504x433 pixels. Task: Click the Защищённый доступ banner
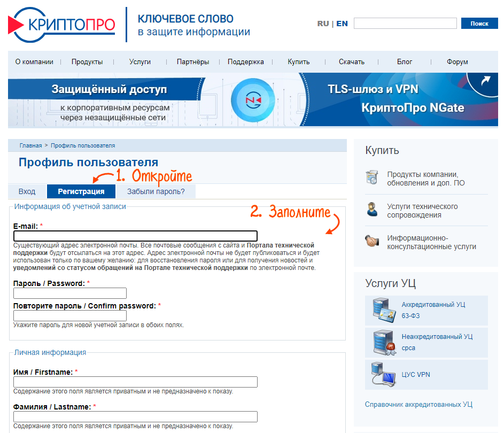point(109,89)
